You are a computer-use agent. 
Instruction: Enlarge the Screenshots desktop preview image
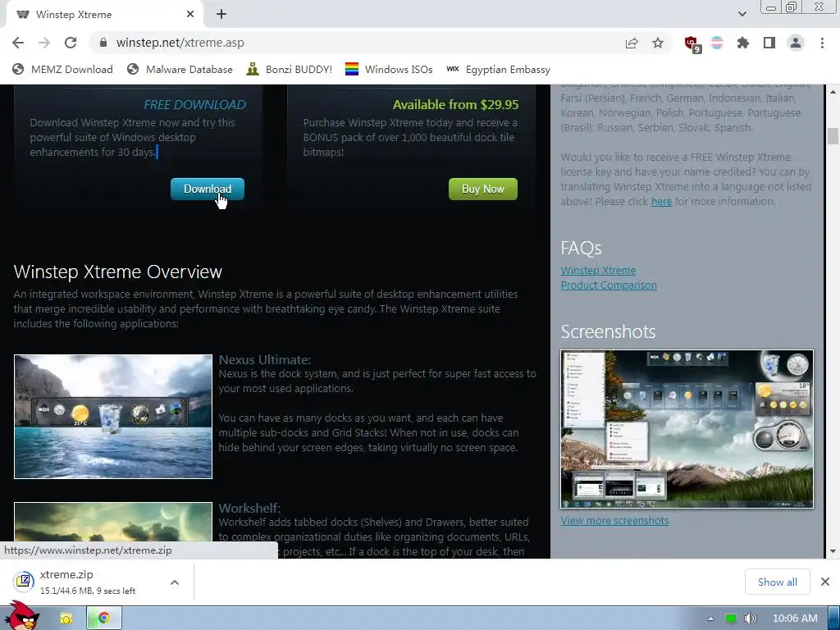pos(687,429)
